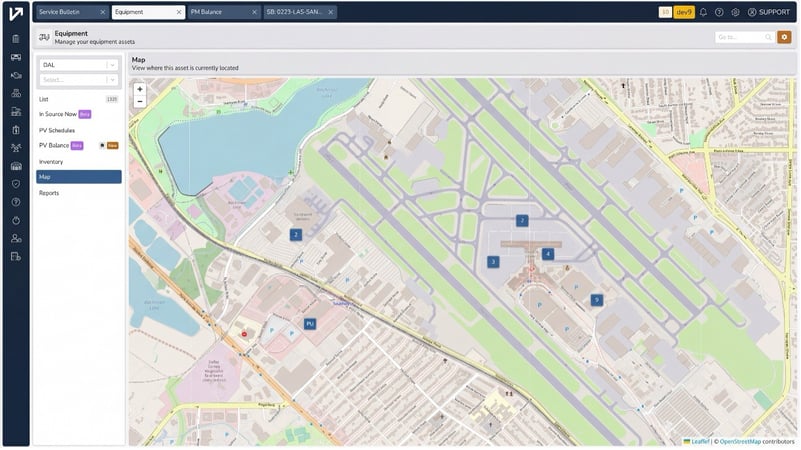Click the PU map marker

[310, 324]
